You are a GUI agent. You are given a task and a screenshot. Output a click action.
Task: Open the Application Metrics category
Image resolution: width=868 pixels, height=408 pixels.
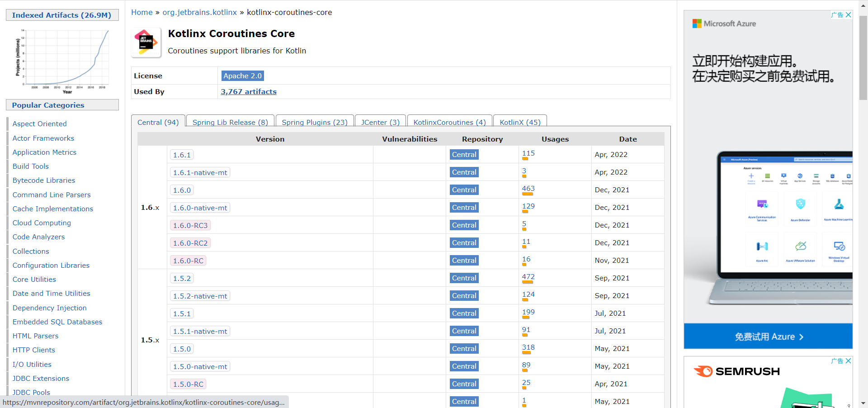[44, 152]
